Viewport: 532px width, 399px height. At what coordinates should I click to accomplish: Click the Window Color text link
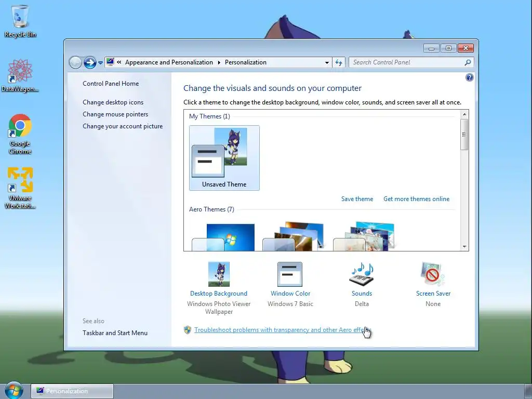click(x=290, y=294)
